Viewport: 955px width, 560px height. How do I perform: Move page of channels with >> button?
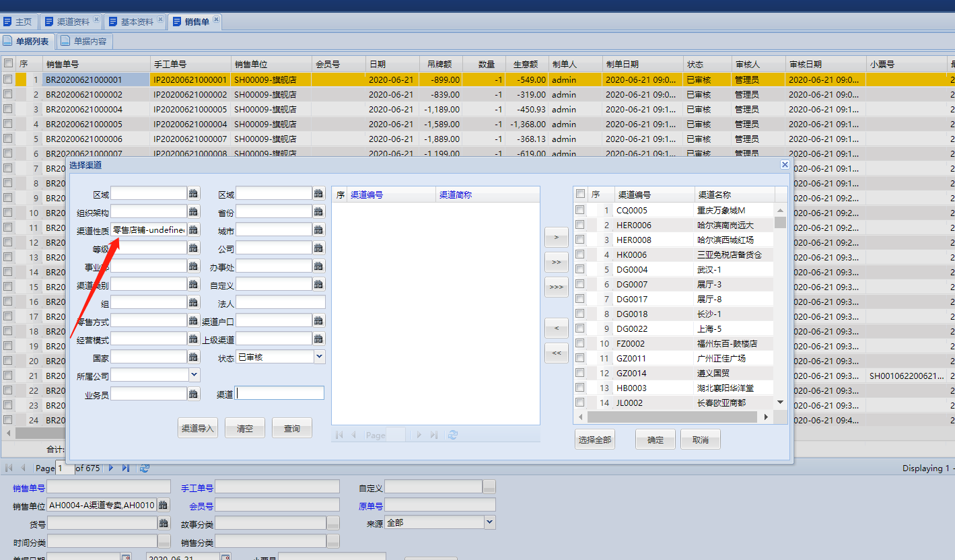557,262
